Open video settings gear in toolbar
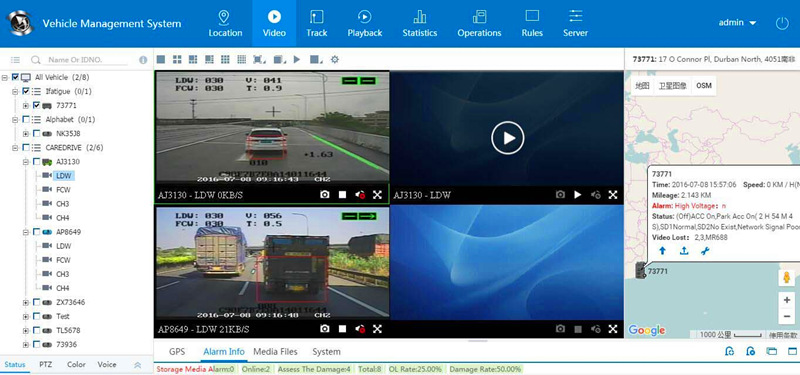Viewport: 800px width, 375px height. (335, 60)
